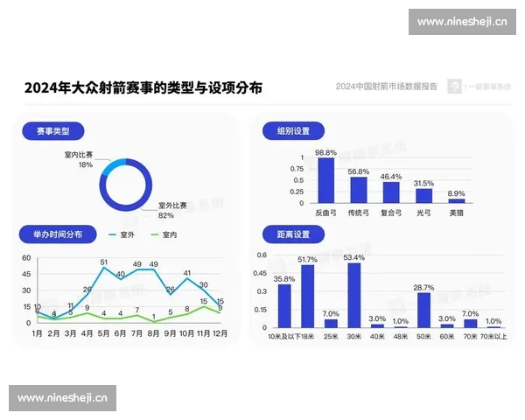Screen dimensions: 525x420
Task: Click the 18米 distance bar
Action: pos(308,296)
